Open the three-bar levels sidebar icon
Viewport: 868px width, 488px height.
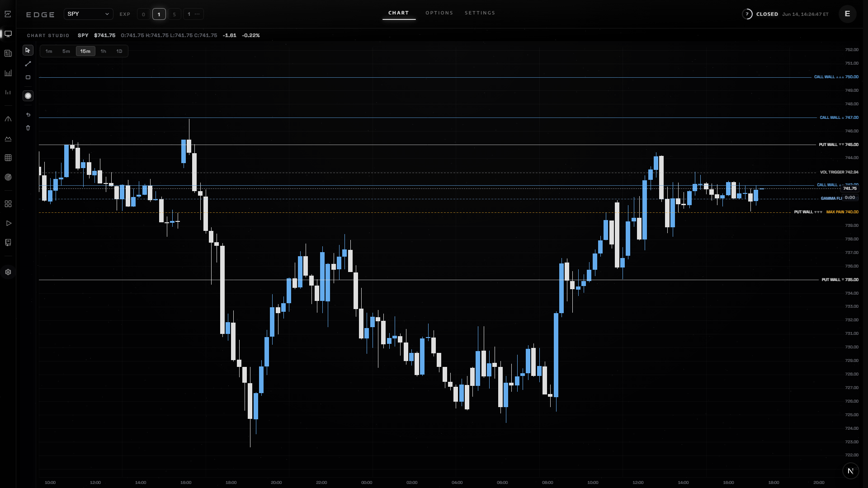8,92
